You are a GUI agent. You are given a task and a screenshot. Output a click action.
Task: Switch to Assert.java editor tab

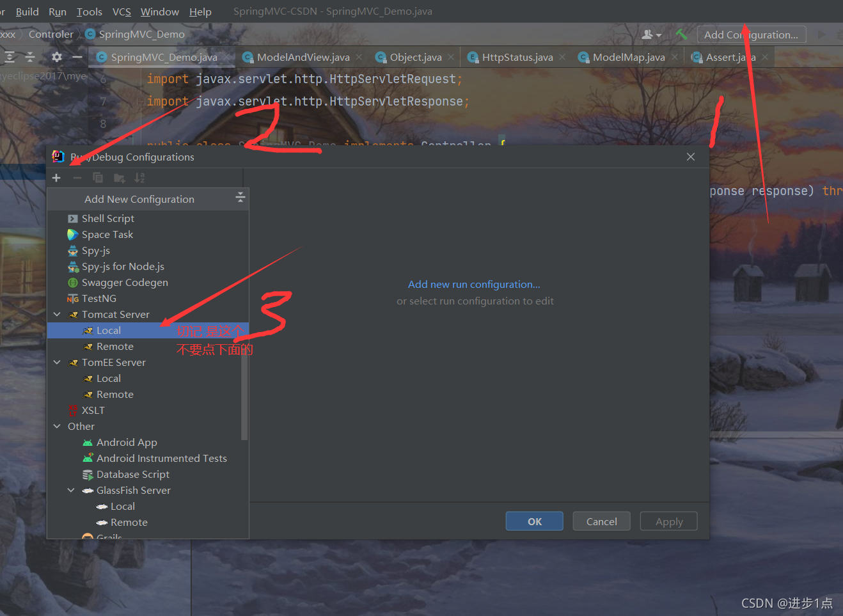(730, 57)
